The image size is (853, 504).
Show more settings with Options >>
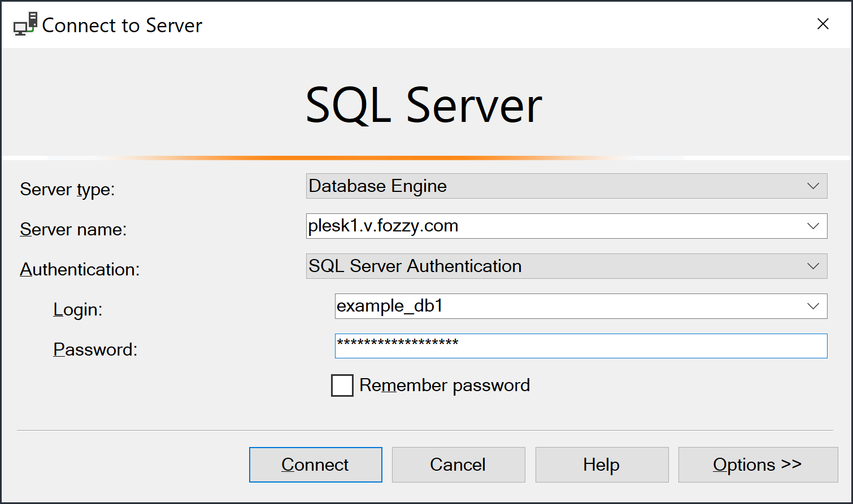pyautogui.click(x=758, y=464)
